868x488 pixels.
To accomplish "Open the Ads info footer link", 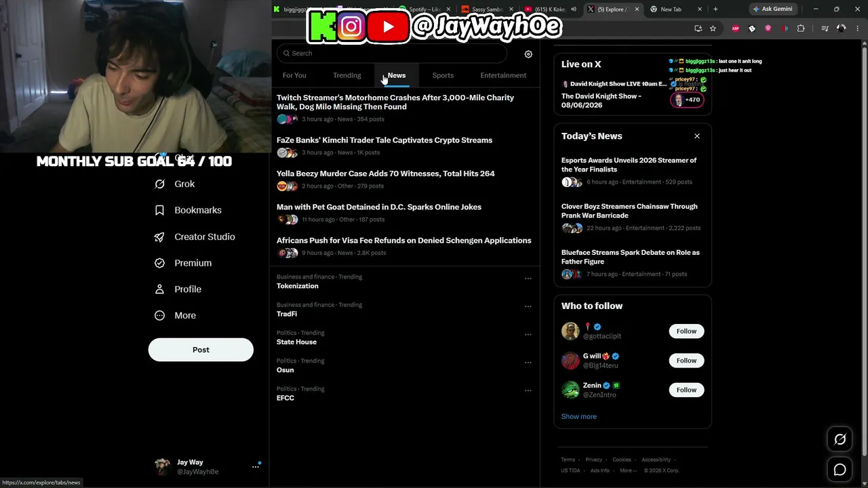I will pyautogui.click(x=599, y=470).
